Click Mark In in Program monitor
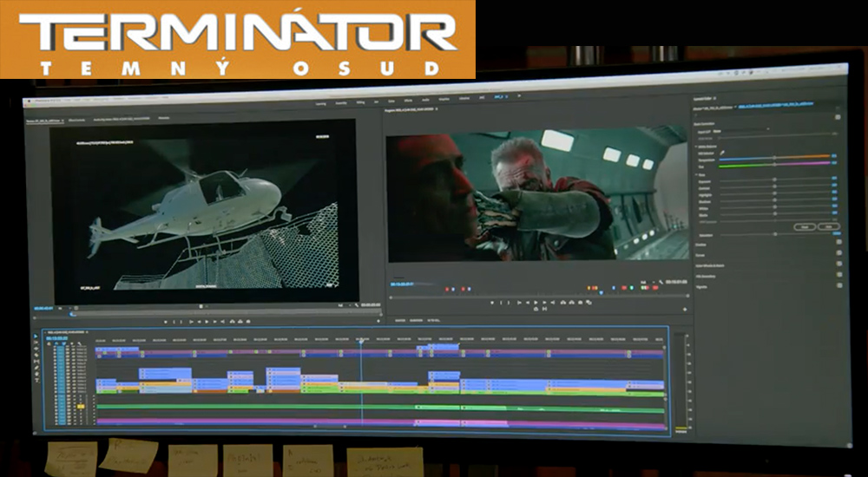This screenshot has width=868, height=477. [501, 302]
